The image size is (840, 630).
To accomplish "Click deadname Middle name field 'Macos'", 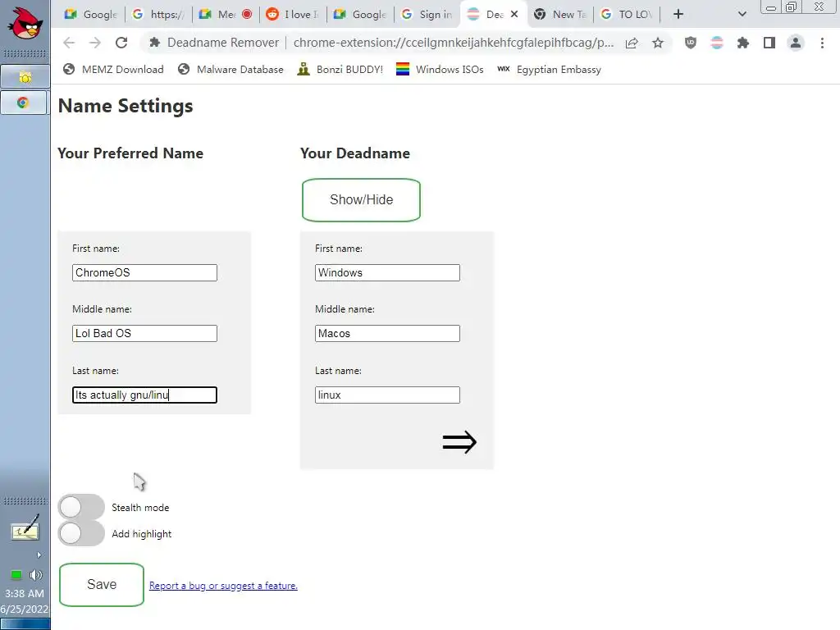I will click(387, 333).
